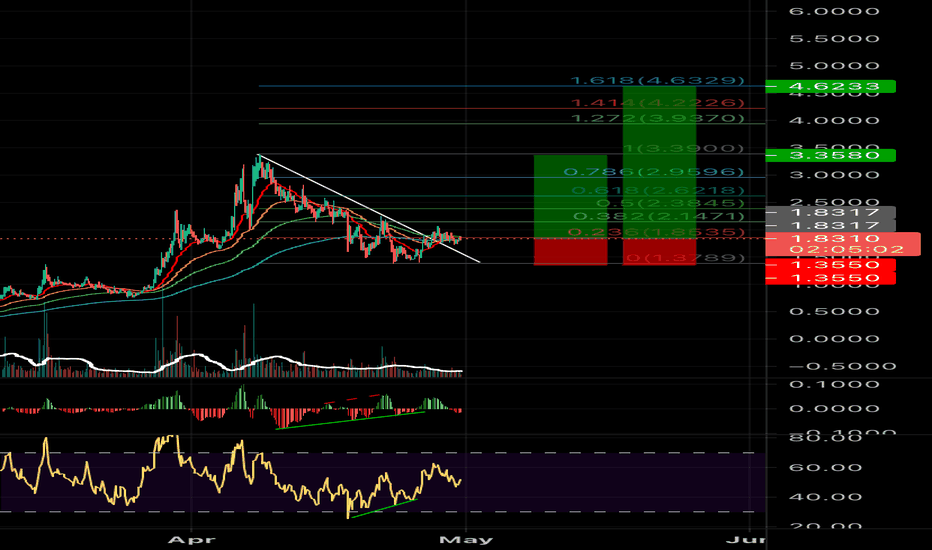Select the green divergence line under the RSI

click(385, 508)
